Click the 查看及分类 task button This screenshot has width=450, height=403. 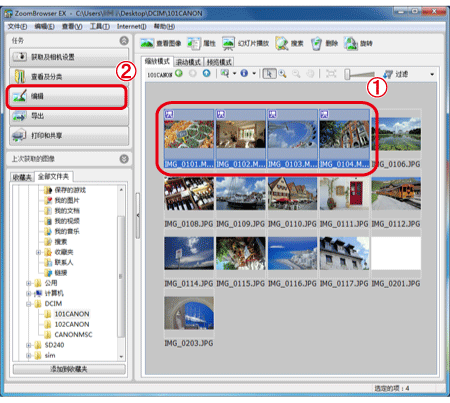pyautogui.click(x=69, y=77)
